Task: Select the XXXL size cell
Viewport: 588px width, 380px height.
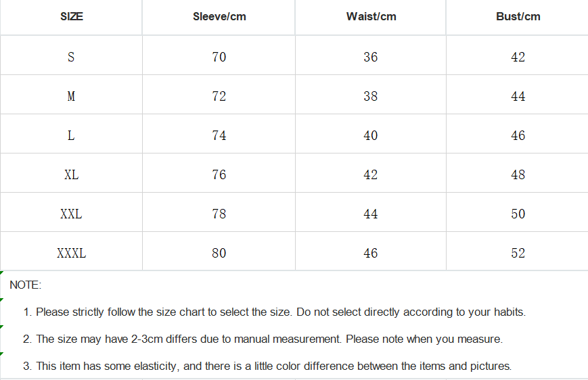Action: coord(71,252)
